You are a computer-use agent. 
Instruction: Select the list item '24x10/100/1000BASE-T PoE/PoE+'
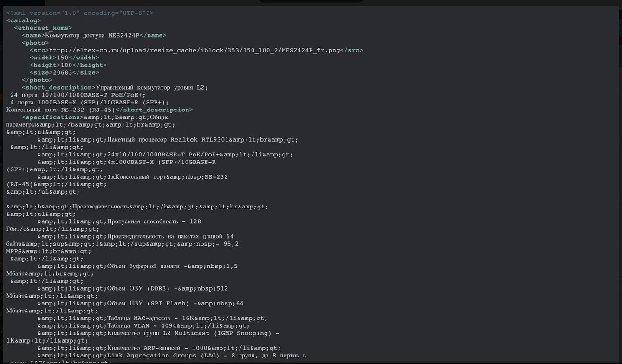pyautogui.click(x=163, y=154)
